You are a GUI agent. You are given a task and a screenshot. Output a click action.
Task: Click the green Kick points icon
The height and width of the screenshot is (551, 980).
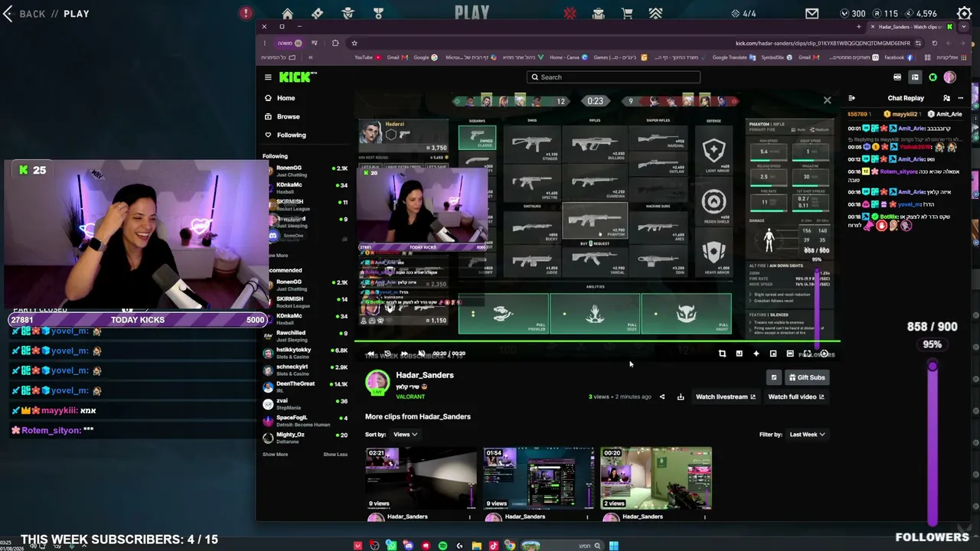[x=933, y=77]
